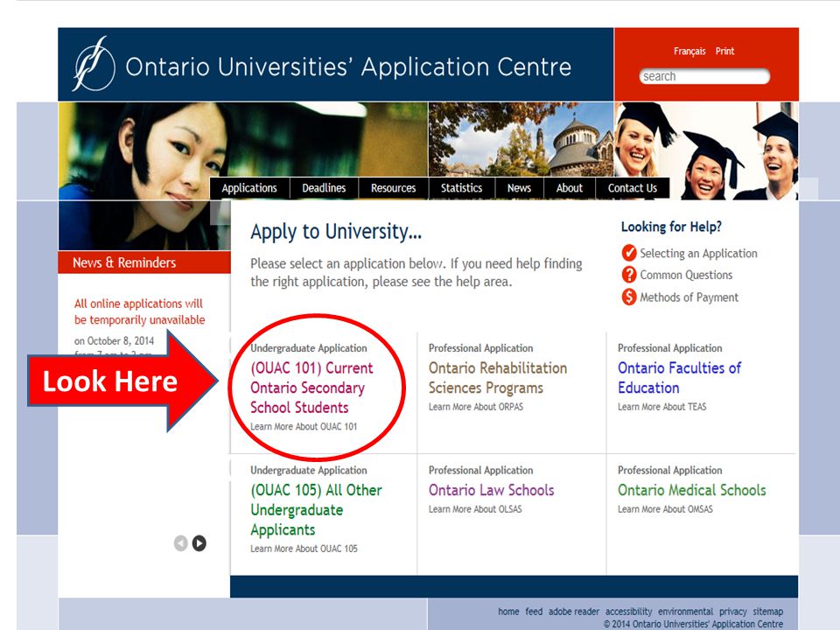Click the feed footer link
Viewport: 840px width, 630px height.
534,612
